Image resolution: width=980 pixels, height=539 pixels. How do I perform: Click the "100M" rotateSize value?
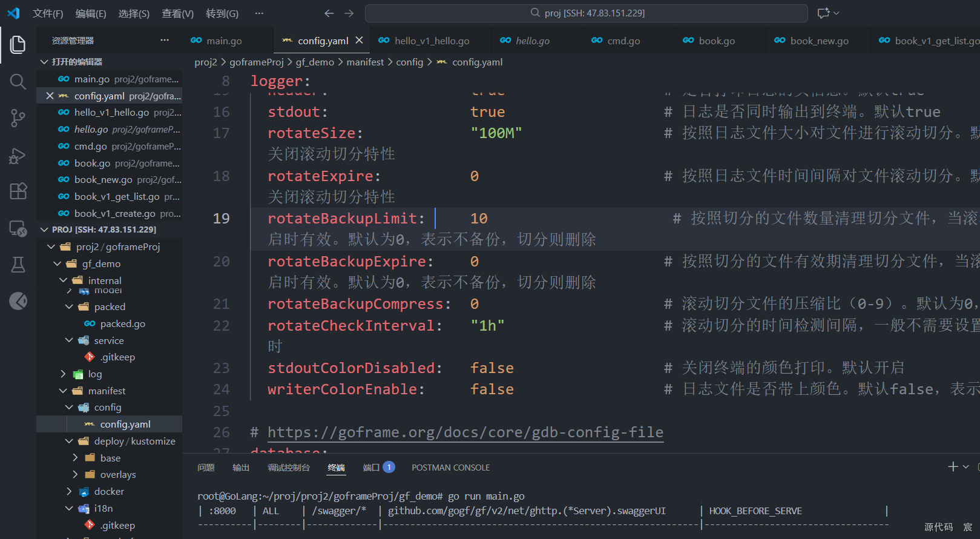point(496,133)
